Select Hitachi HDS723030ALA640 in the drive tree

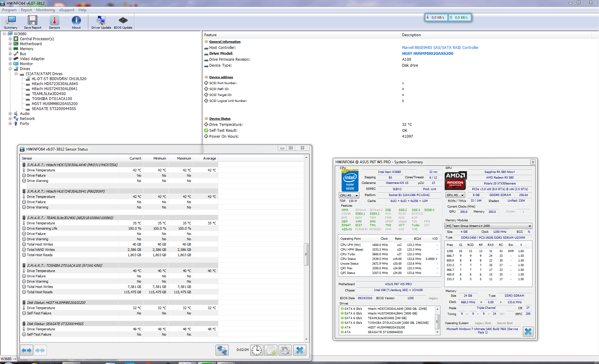click(x=55, y=84)
